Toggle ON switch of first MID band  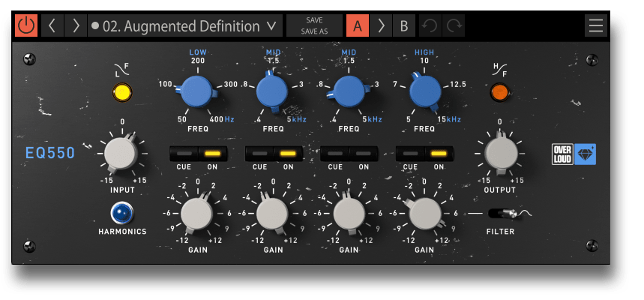coord(288,154)
